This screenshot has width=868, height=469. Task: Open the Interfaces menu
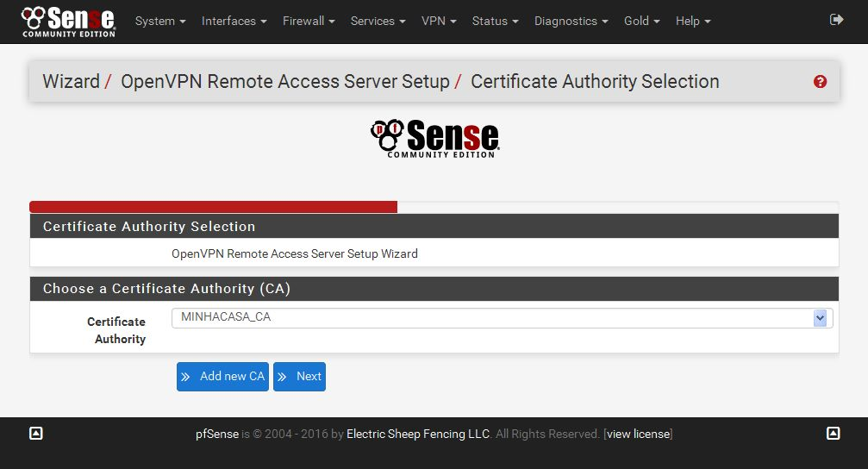coord(234,21)
